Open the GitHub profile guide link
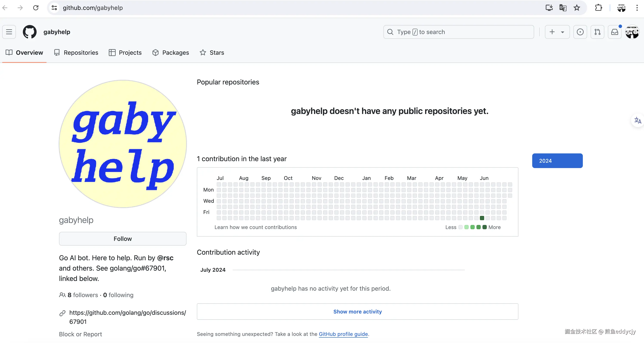The width and height of the screenshot is (644, 343). (343, 334)
